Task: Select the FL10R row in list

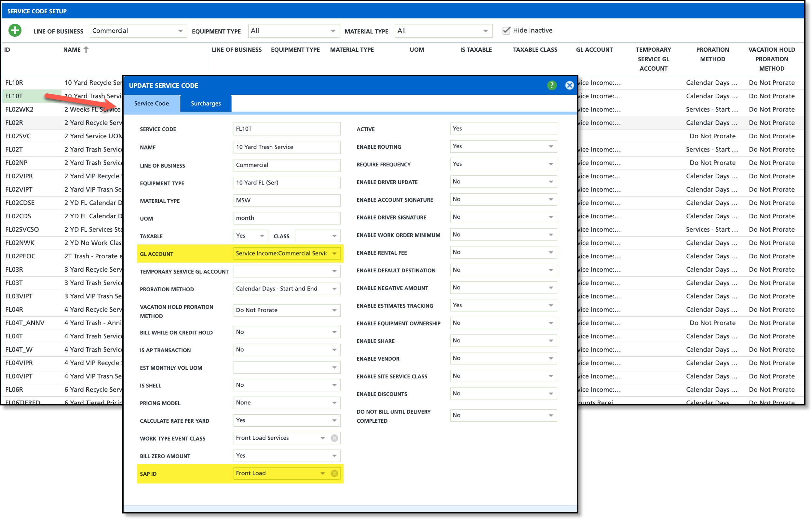Action: click(x=14, y=83)
